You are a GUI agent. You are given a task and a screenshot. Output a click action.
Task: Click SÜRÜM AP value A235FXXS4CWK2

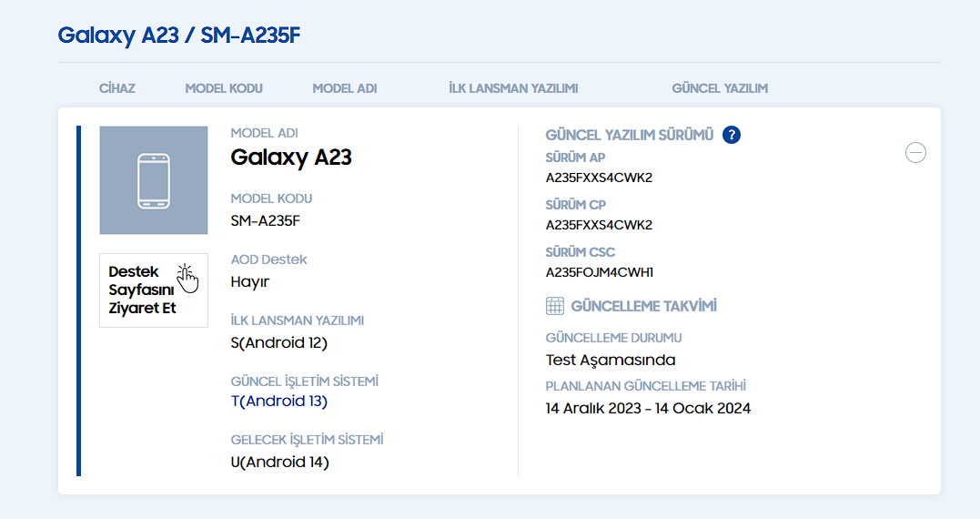pyautogui.click(x=599, y=178)
